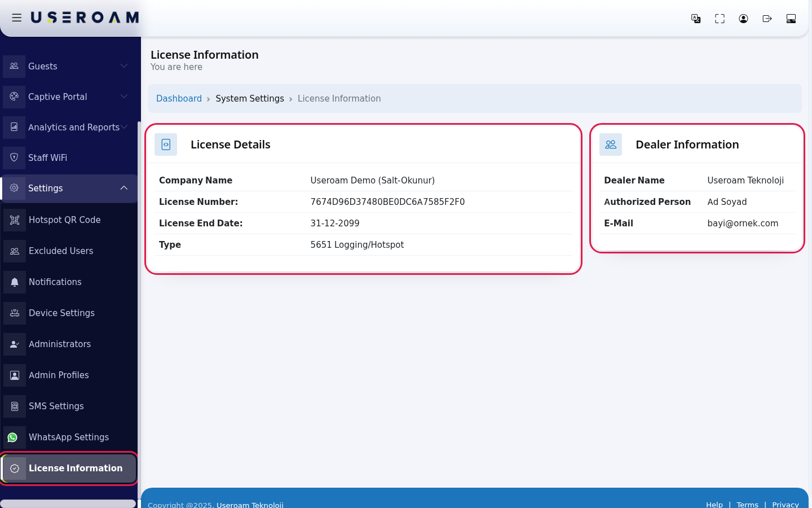
Task: Click the Analytics and Reports chart icon
Action: coord(14,127)
